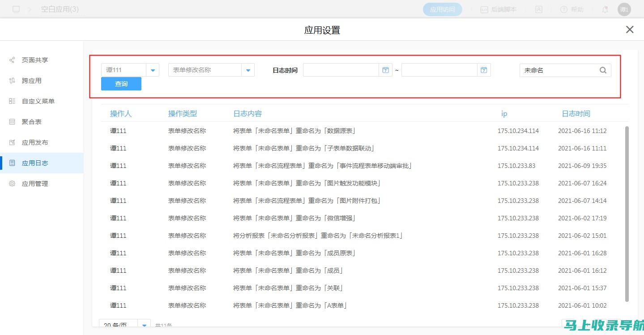This screenshot has height=335, width=644.
Task: Select log entry renamed to 微信增强
Action: point(294,218)
